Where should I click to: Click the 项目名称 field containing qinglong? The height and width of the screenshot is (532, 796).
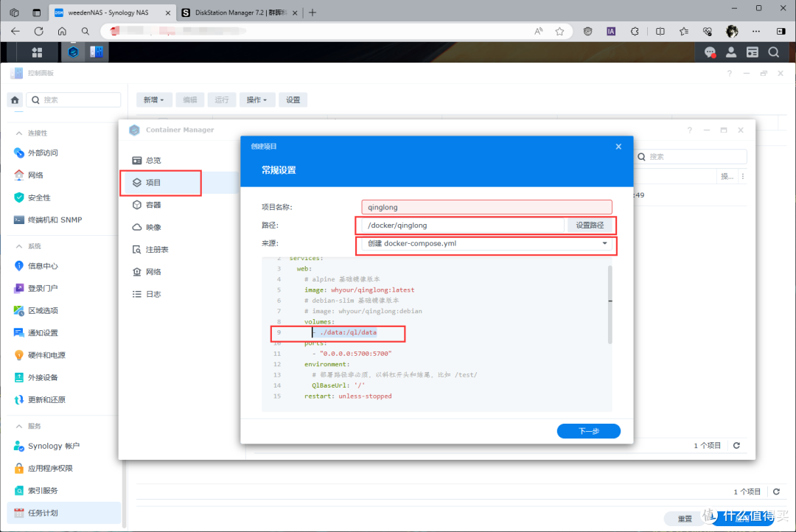pos(486,207)
